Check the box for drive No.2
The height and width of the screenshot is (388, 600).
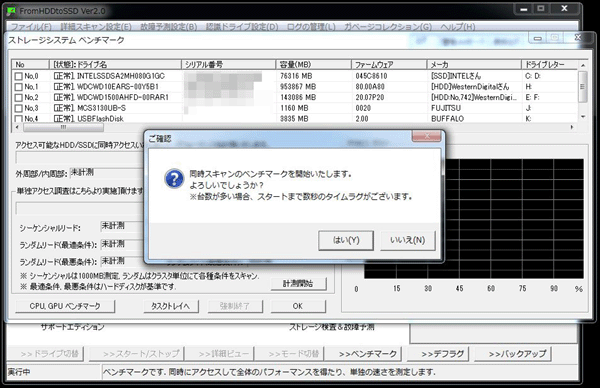18,98
